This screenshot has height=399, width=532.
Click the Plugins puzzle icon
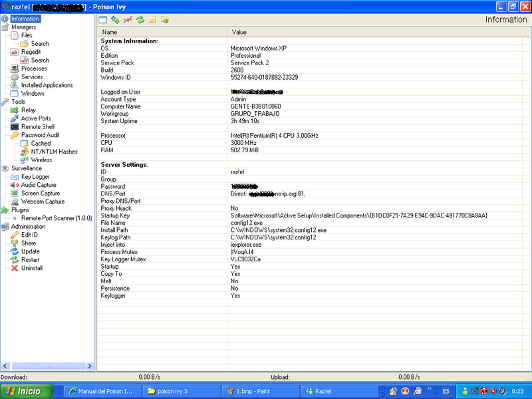pos(5,210)
